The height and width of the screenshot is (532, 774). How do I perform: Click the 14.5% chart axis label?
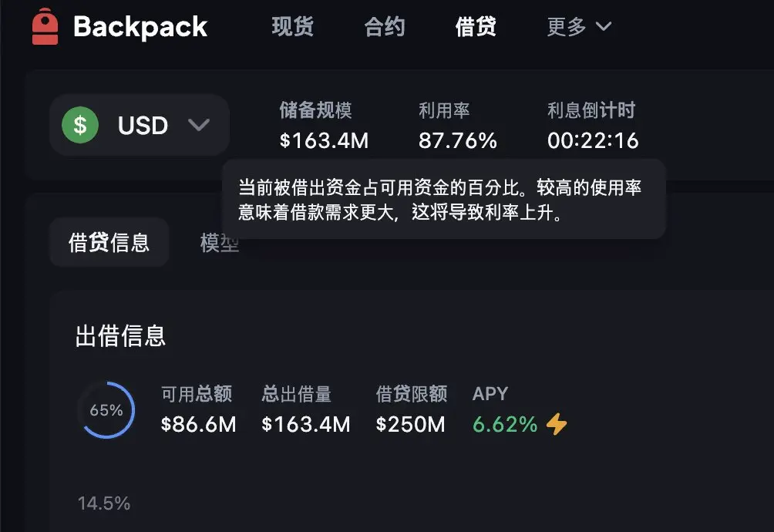pyautogui.click(x=104, y=503)
